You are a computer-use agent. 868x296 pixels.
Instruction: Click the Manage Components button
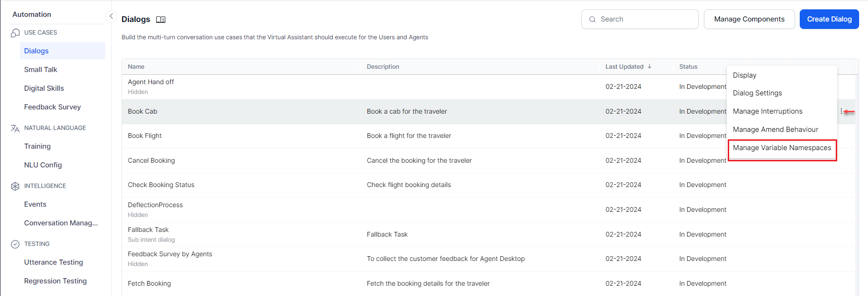749,19
